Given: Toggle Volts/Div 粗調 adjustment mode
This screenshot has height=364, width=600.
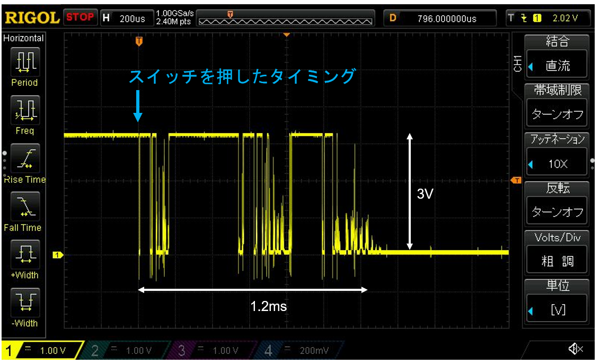Looking at the screenshot, I should [557, 260].
